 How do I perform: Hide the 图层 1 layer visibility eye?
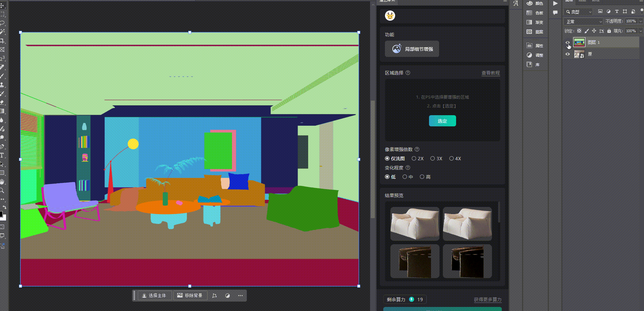click(568, 43)
